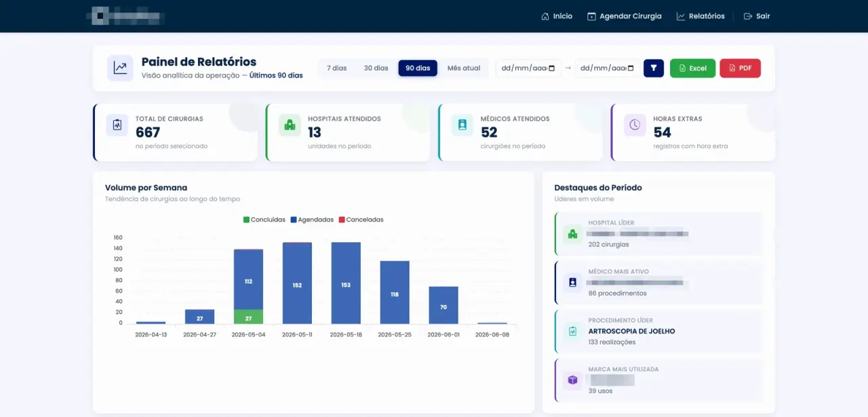868x417 pixels.
Task: Toggle the Agendadas legend series
Action: [312, 220]
